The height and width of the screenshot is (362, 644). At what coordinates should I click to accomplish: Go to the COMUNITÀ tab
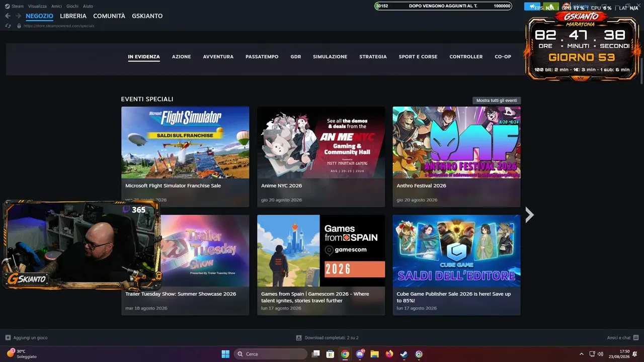click(109, 16)
